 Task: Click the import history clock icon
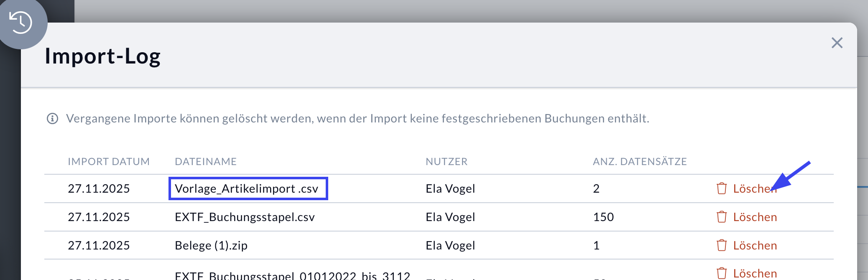tap(20, 22)
